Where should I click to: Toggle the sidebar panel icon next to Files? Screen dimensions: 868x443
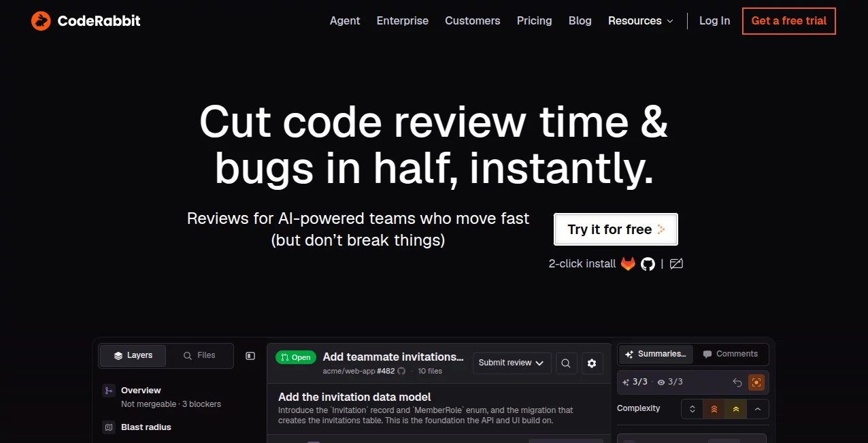click(250, 356)
